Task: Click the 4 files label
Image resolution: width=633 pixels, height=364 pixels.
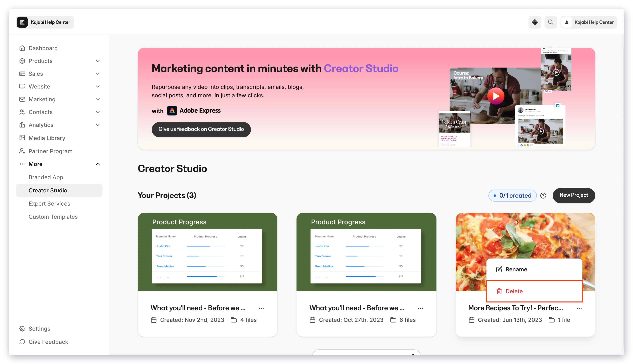Action: pos(249,320)
